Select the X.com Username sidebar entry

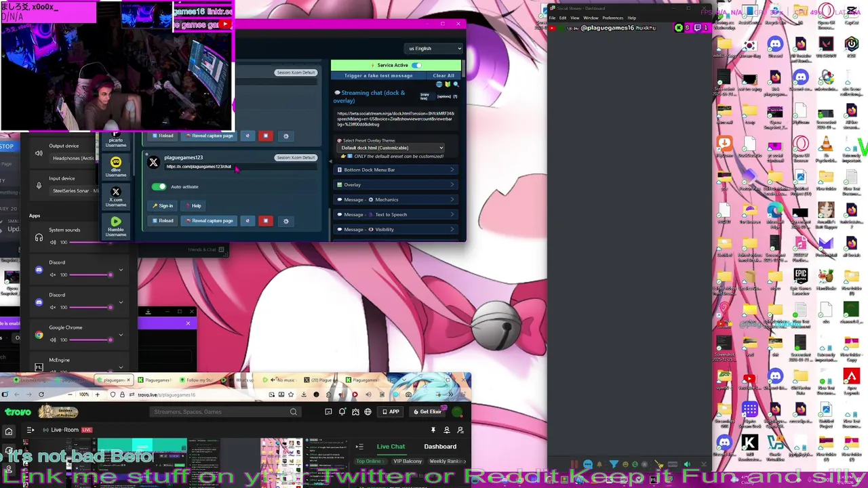pos(116,197)
